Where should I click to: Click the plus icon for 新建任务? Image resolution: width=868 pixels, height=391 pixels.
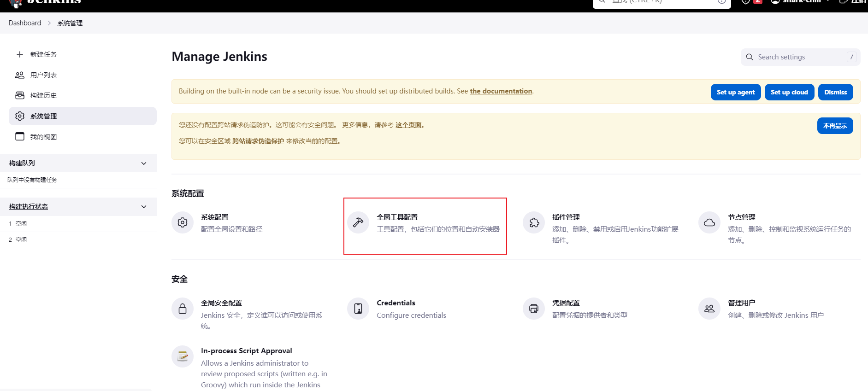(20, 54)
